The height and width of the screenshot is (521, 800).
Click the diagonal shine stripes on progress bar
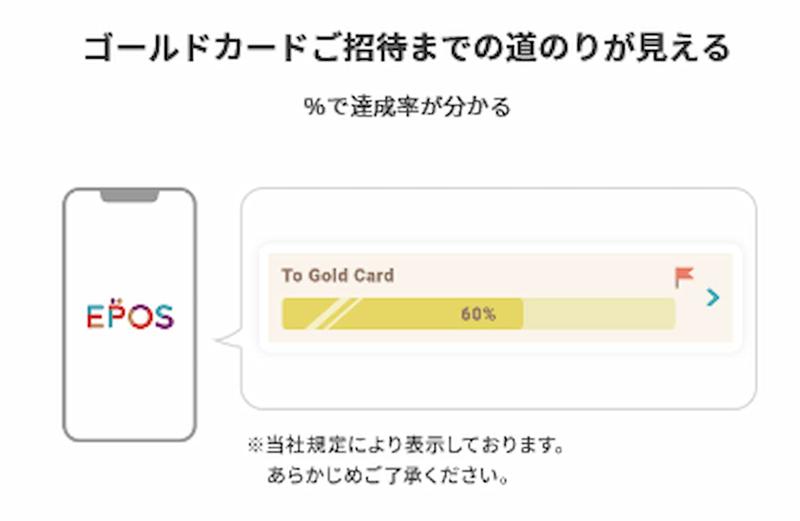(x=318, y=314)
